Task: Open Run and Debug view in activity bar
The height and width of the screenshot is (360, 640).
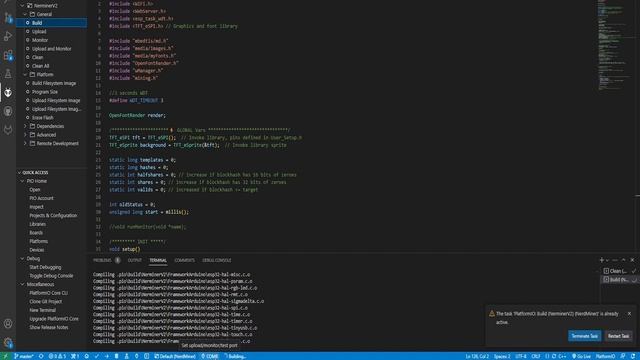Action: (8, 36)
